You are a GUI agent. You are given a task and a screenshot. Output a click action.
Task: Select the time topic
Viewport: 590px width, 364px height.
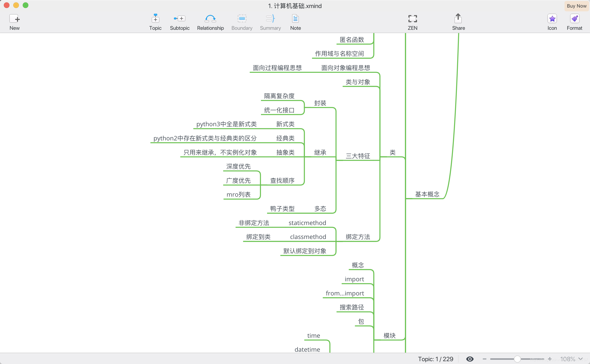(x=313, y=336)
